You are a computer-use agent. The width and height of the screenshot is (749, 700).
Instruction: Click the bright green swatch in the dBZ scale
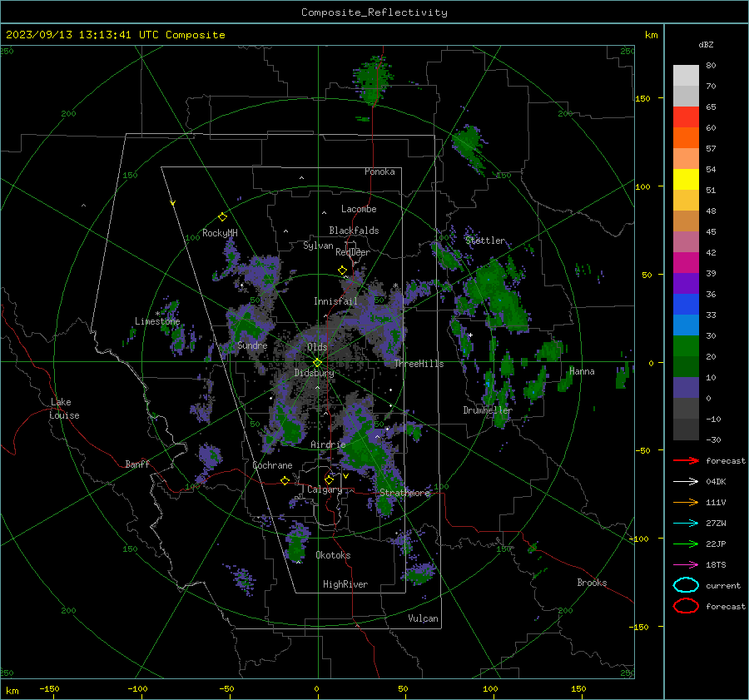686,345
